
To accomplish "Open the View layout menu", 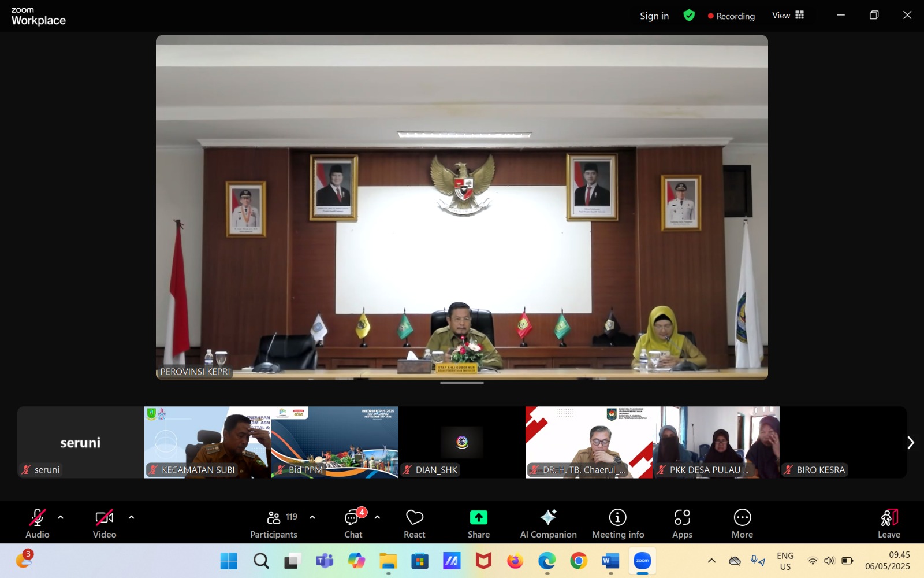I will coord(788,16).
